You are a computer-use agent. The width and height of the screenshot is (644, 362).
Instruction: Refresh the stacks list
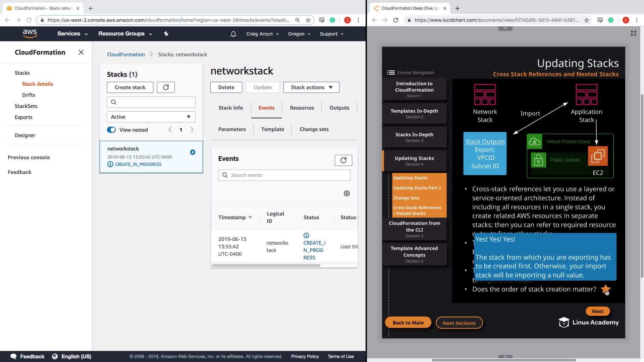tap(166, 87)
